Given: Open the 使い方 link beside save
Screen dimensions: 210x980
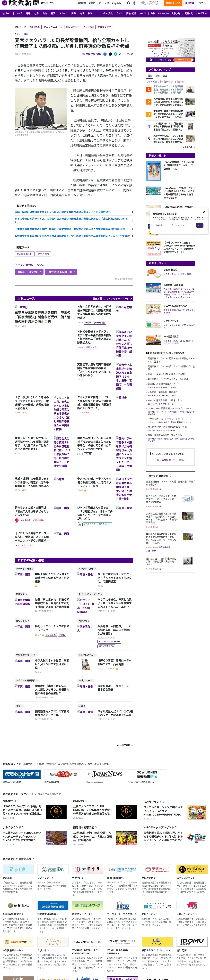Looking at the screenshot, I should 40,264.
